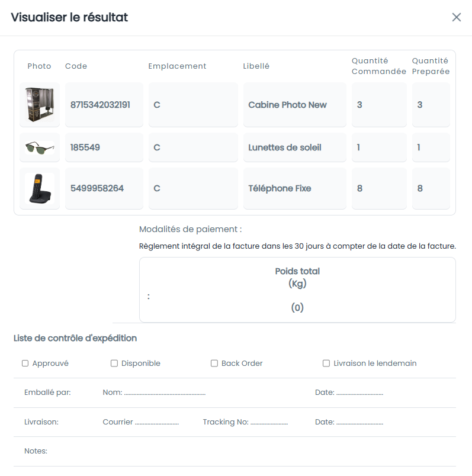Close the Visualiser le résultat dialog
472x476 pixels.
pos(456,17)
